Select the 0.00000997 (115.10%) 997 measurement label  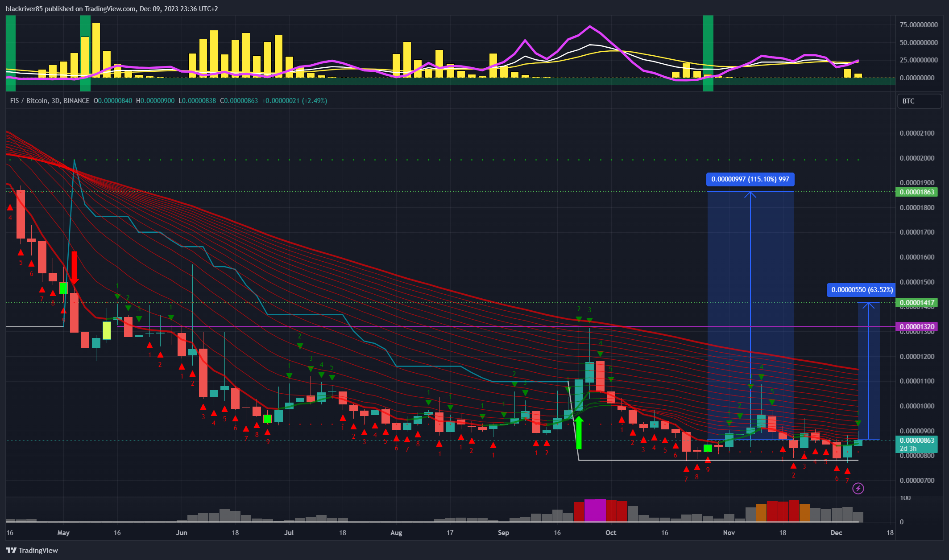tap(750, 179)
